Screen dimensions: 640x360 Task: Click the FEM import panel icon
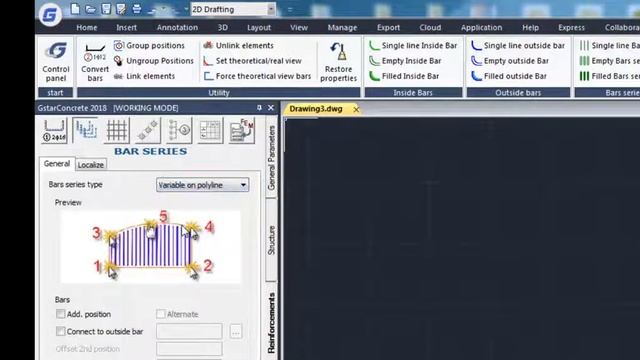(242, 131)
